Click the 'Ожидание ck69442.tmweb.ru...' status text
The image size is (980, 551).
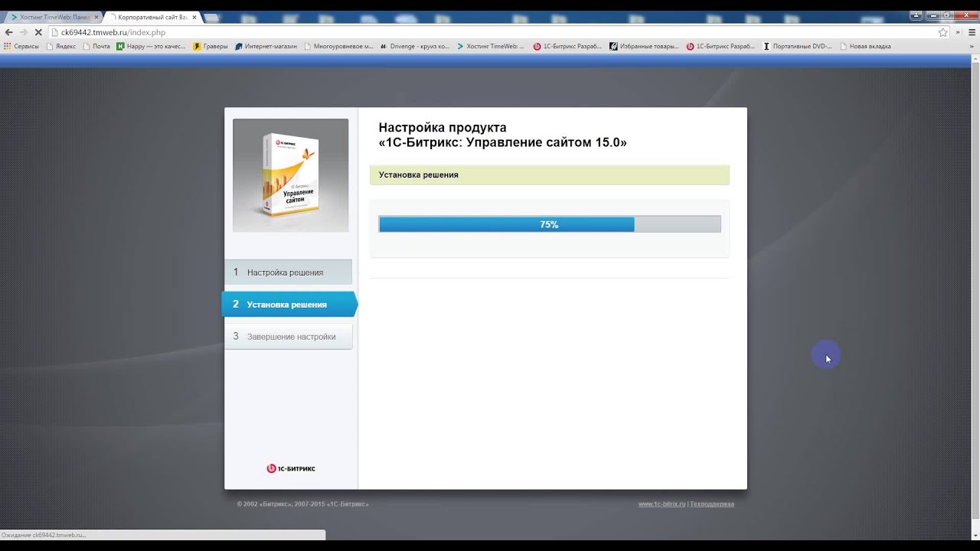(44, 535)
